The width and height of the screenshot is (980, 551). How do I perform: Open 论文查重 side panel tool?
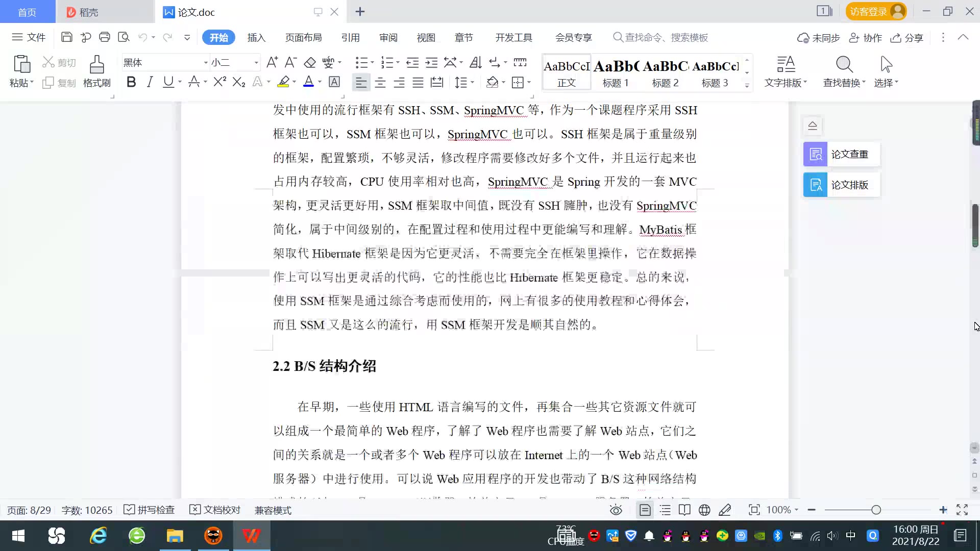[842, 154]
